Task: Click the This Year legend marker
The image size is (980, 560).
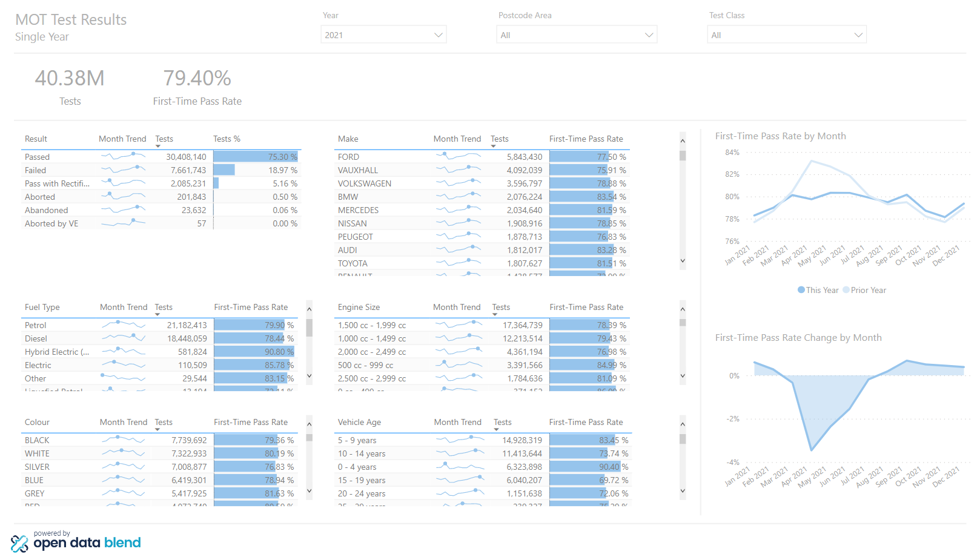Action: click(x=801, y=290)
